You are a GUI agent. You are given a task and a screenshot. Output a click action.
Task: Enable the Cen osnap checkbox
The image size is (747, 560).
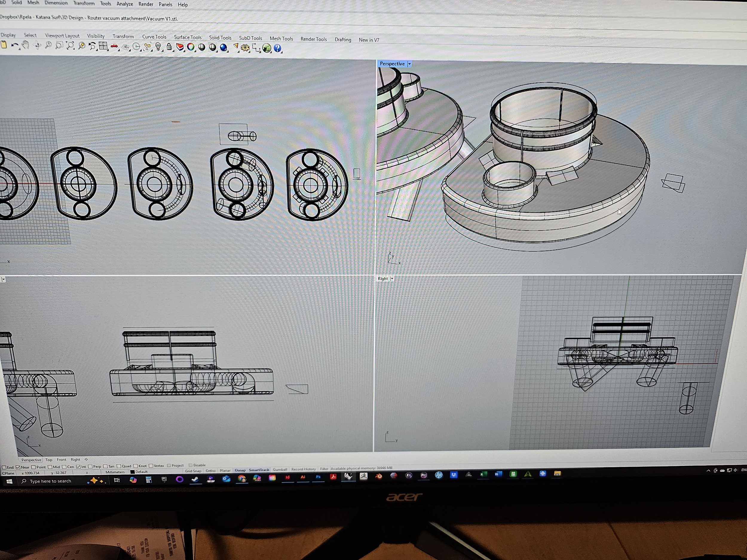pos(64,467)
